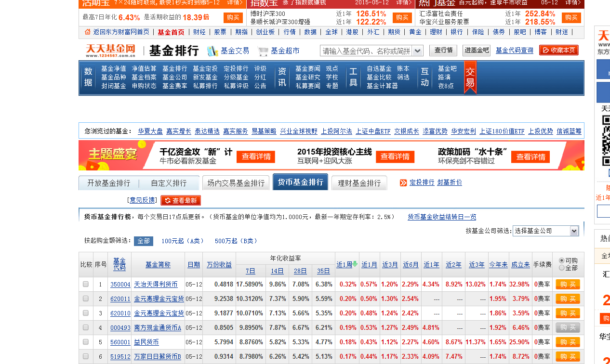Click the 基金简称 column header
This screenshot has width=610, height=364.
(158, 265)
